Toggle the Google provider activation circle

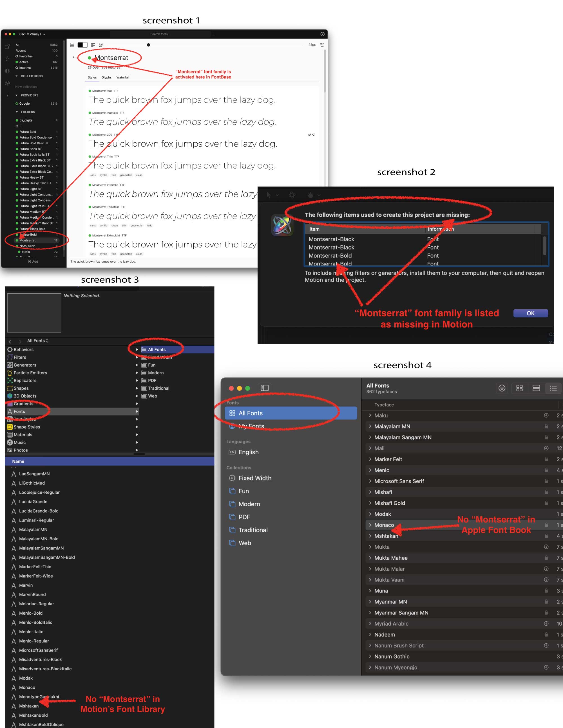(17, 104)
